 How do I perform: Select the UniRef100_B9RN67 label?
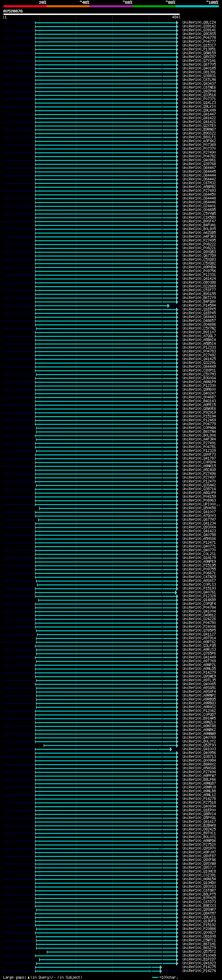pos(199,129)
